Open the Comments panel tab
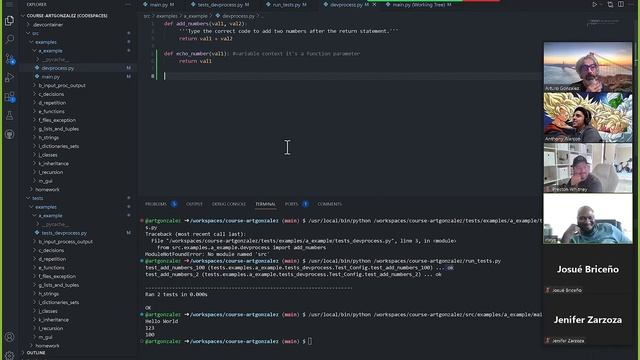640x360 pixels. 329,204
